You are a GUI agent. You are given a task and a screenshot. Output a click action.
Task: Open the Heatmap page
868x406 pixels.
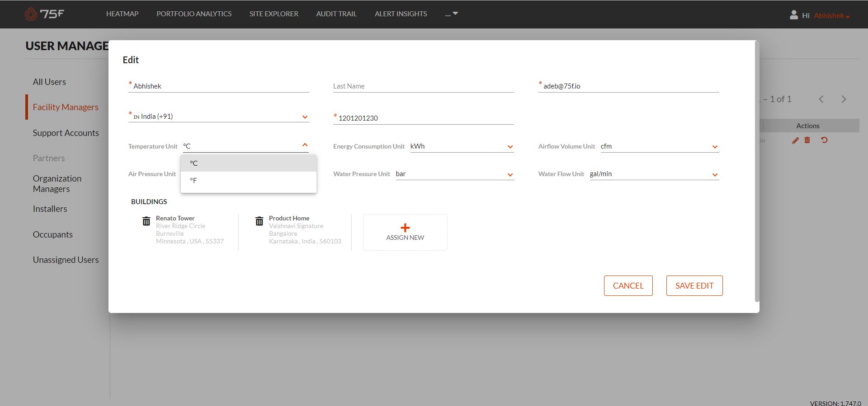[x=123, y=14]
